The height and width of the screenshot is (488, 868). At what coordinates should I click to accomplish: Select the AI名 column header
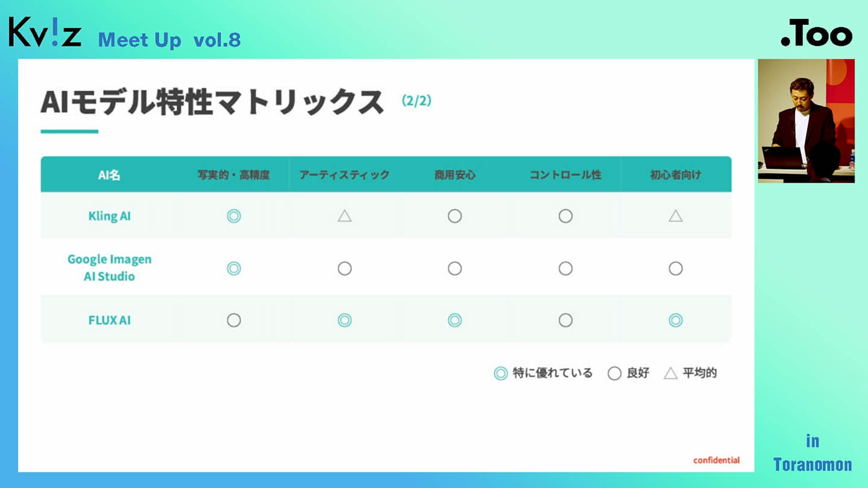[109, 175]
